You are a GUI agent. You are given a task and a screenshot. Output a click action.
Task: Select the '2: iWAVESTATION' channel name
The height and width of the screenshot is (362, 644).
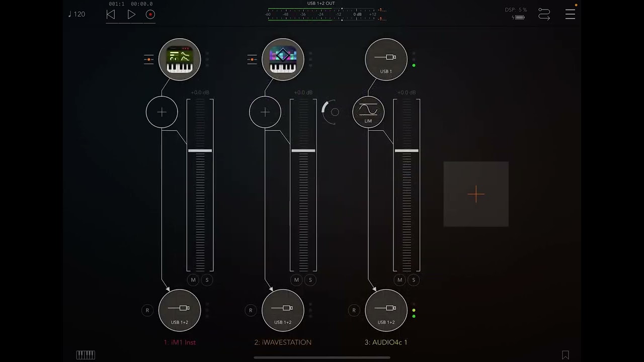click(283, 342)
